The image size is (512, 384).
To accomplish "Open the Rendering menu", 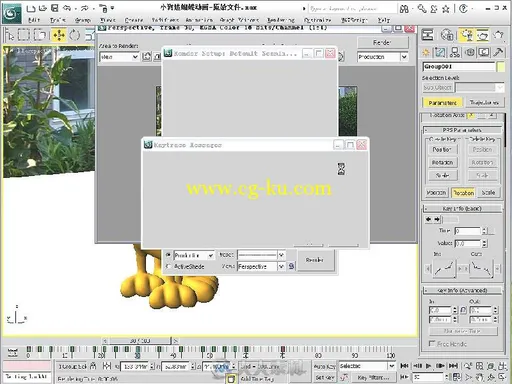I will [x=281, y=20].
